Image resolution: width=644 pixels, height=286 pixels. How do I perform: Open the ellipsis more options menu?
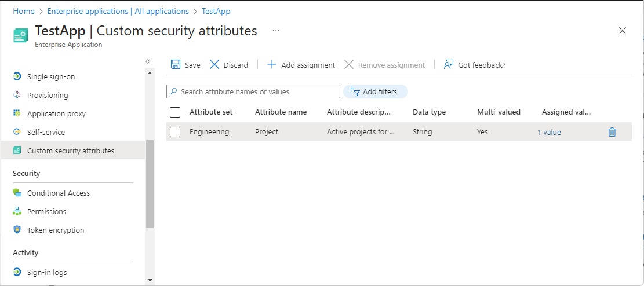[276, 31]
